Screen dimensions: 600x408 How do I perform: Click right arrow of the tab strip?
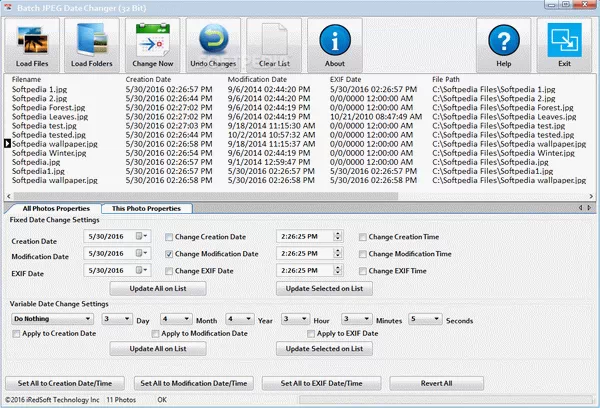[589, 207]
